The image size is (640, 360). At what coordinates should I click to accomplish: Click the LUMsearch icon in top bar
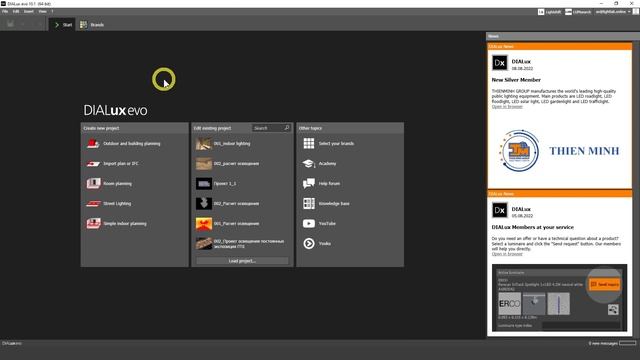[568, 12]
